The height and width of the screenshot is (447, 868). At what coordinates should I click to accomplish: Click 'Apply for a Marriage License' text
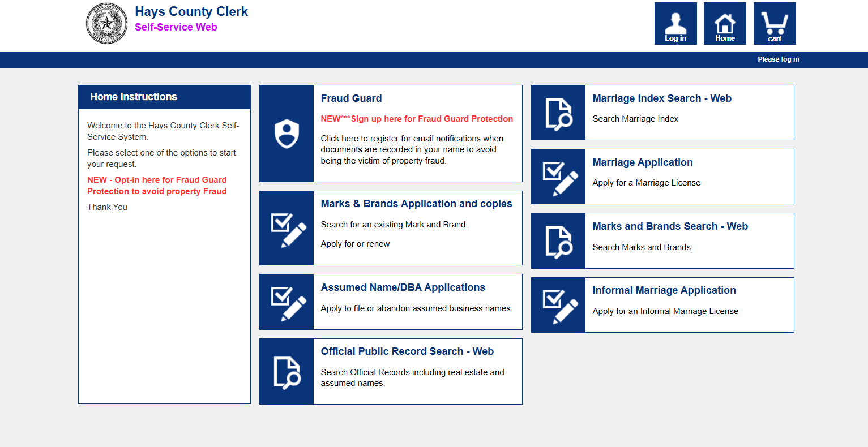[x=647, y=183]
